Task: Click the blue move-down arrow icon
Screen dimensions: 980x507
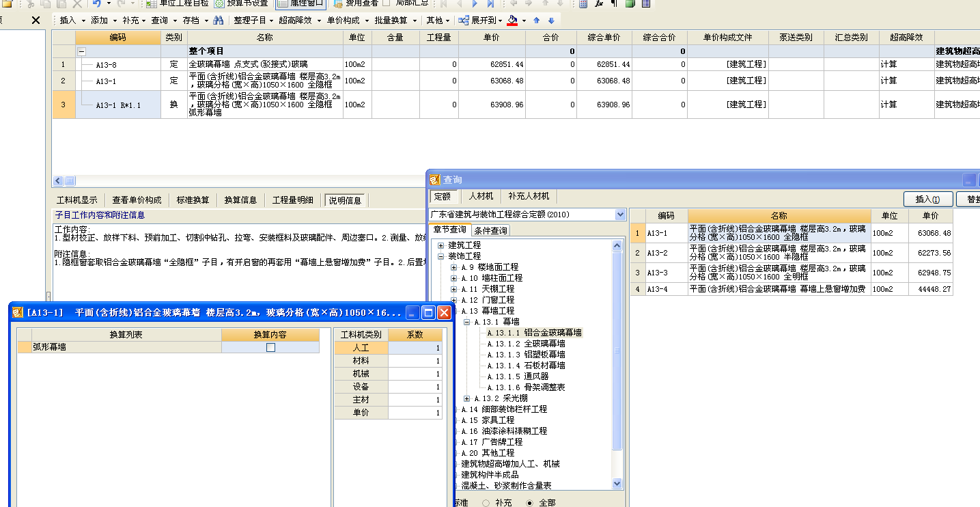Action: point(551,20)
